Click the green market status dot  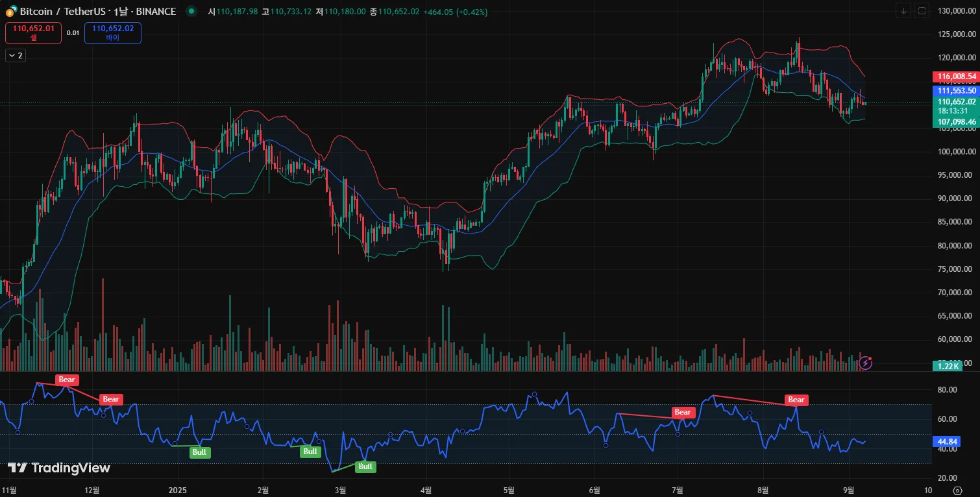click(191, 11)
